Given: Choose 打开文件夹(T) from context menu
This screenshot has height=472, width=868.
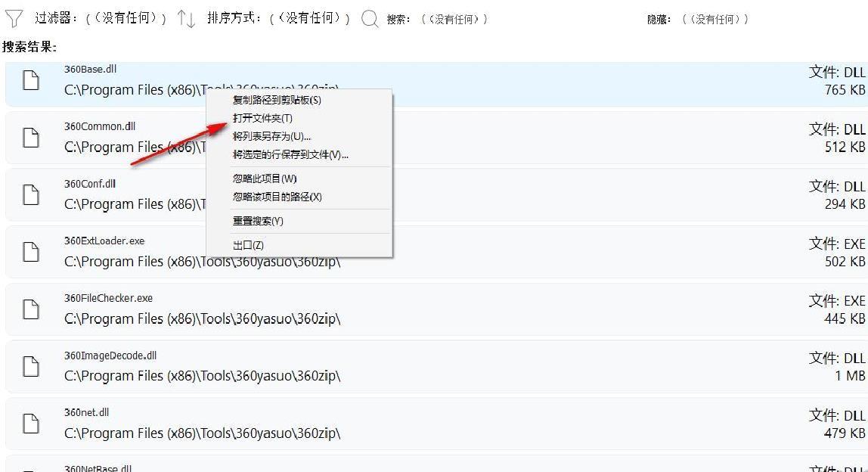Looking at the screenshot, I should coord(262,118).
